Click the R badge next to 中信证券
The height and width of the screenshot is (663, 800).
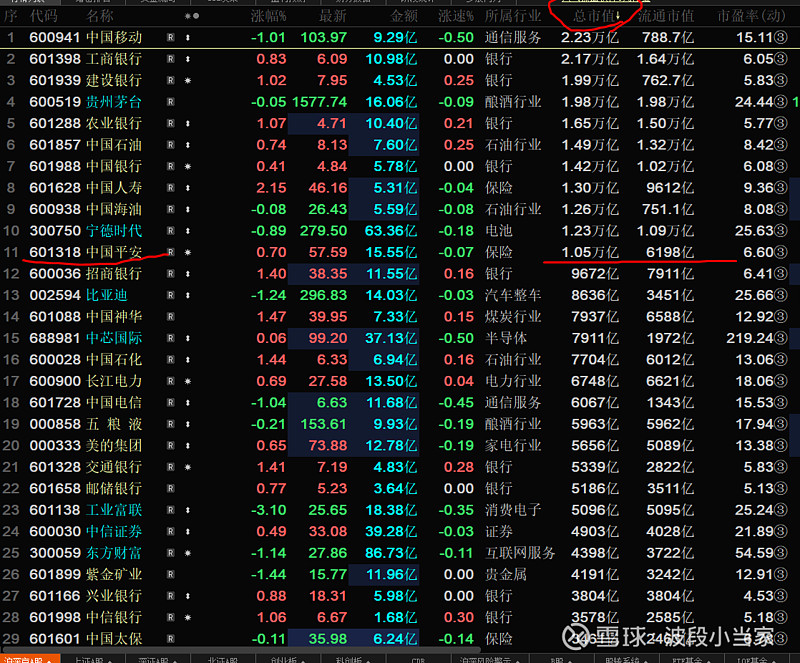click(x=171, y=531)
